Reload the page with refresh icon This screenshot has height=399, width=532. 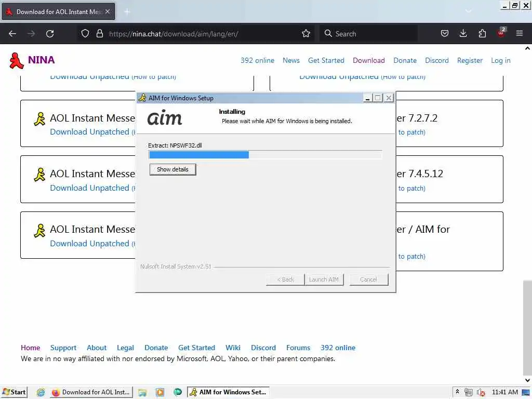coord(50,34)
